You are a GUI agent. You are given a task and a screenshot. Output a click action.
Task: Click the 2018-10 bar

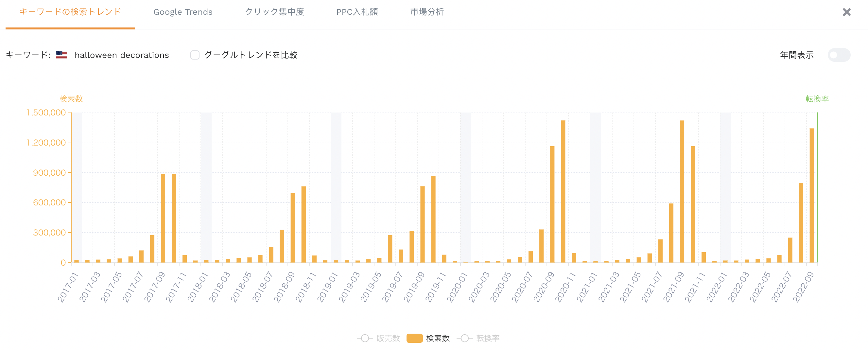[304, 224]
